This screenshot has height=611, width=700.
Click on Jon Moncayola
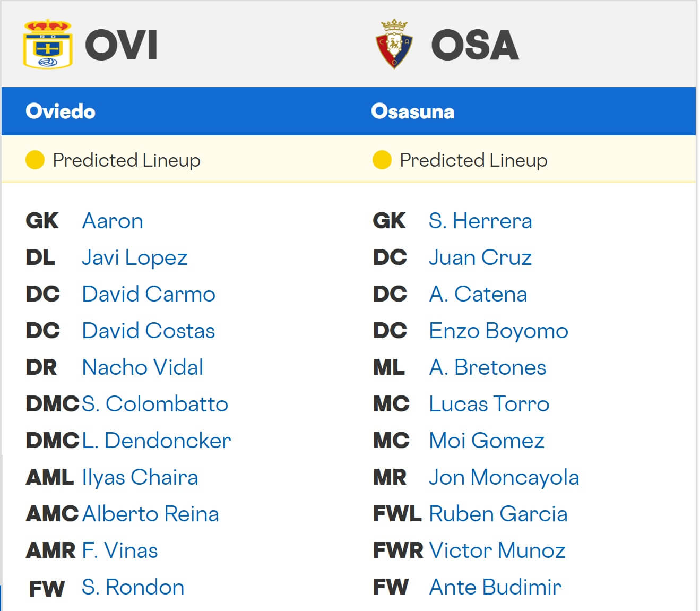(x=504, y=477)
